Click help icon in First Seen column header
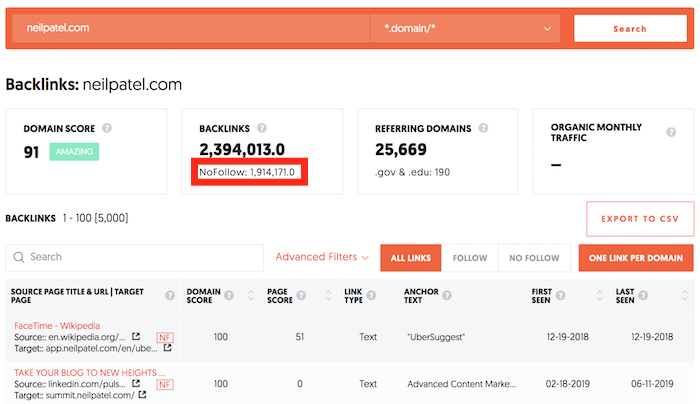This screenshot has width=700, height=404. tap(561, 296)
